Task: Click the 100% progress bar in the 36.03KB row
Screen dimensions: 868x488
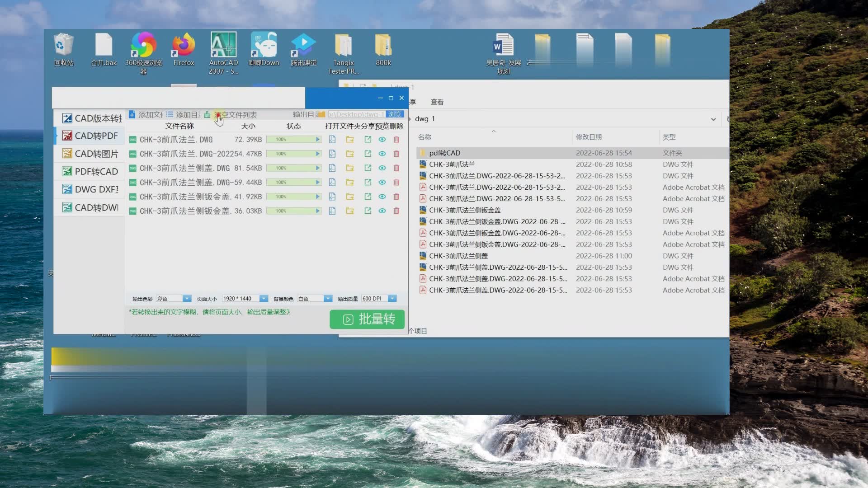Action: (294, 211)
